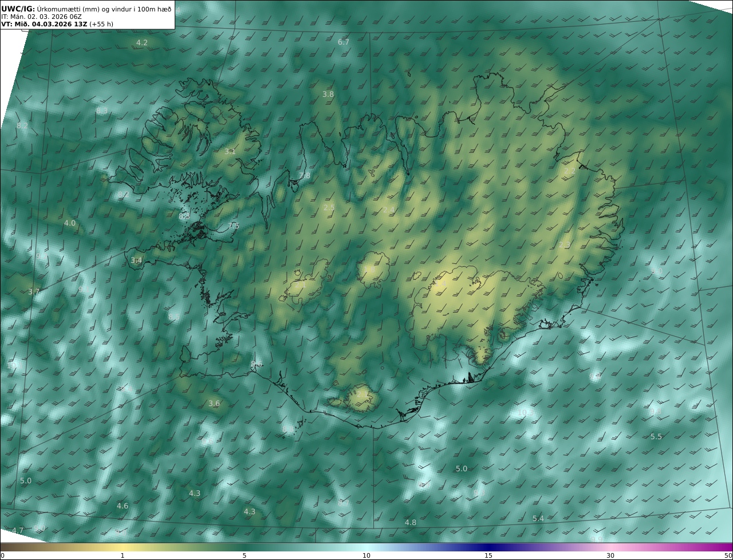Click the 7.5 precipitation value label
The image size is (733, 560).
234,226
